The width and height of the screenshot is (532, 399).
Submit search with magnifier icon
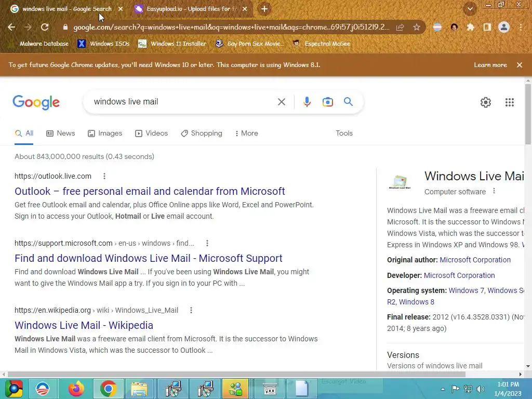(348, 101)
